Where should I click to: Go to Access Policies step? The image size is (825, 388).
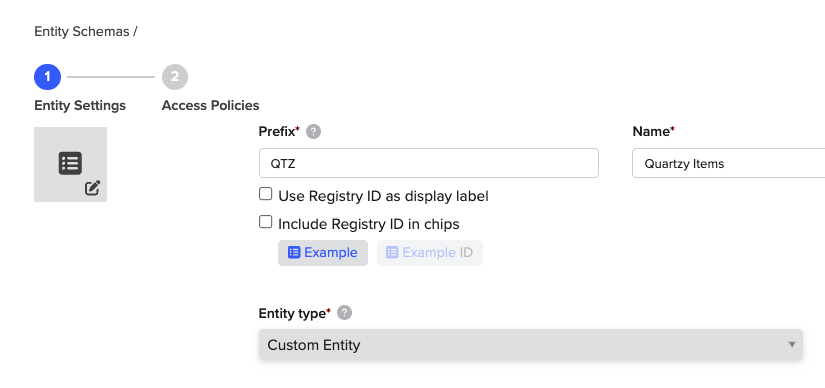[x=210, y=105]
